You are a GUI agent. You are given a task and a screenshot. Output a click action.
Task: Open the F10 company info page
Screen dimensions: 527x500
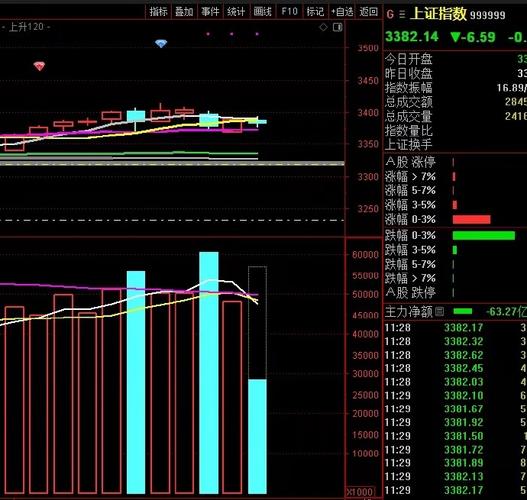point(289,12)
